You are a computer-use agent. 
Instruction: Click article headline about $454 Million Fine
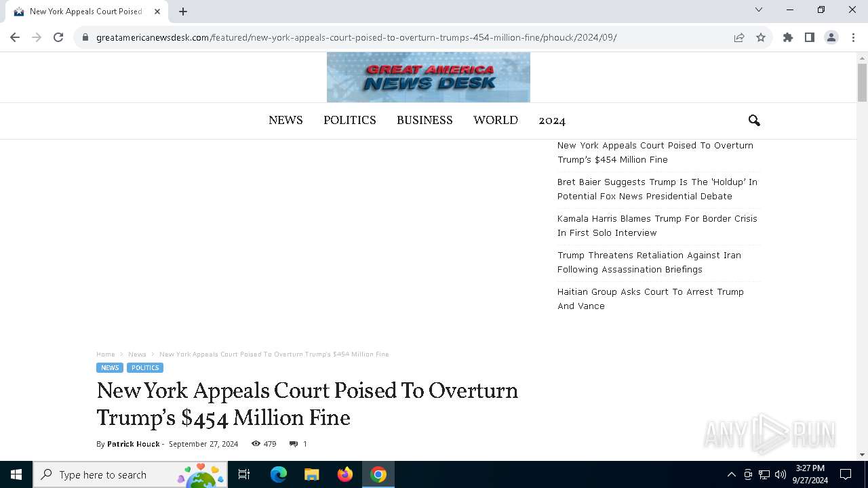[307, 405]
